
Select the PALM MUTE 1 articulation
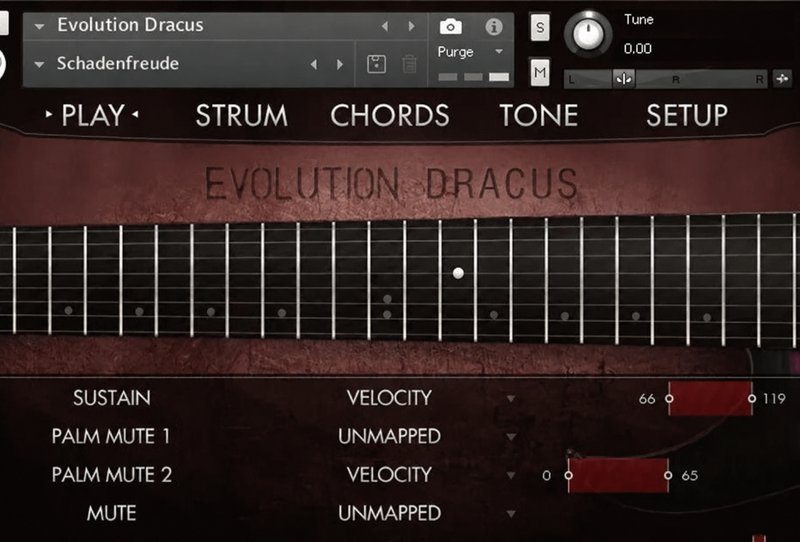(111, 436)
